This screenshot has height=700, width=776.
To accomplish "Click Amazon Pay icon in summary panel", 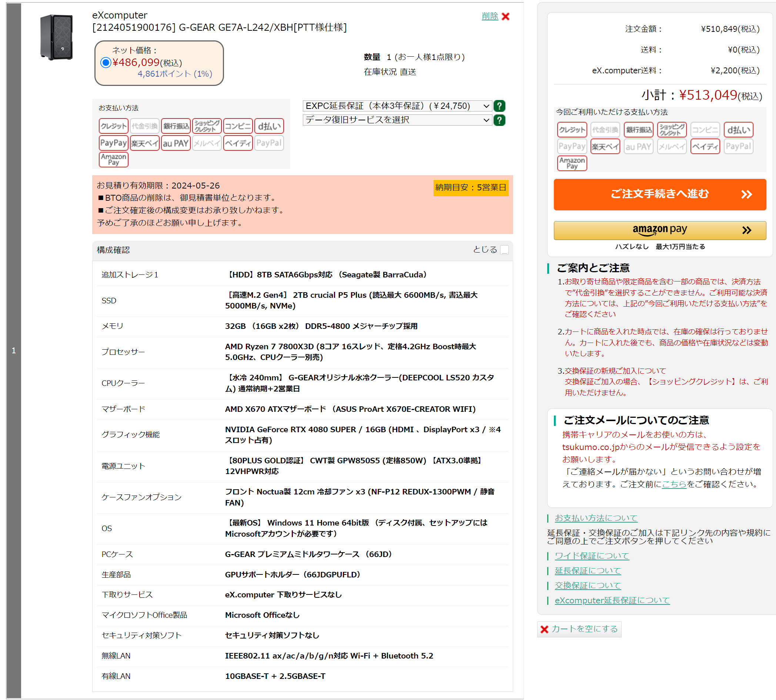I will coord(572,163).
